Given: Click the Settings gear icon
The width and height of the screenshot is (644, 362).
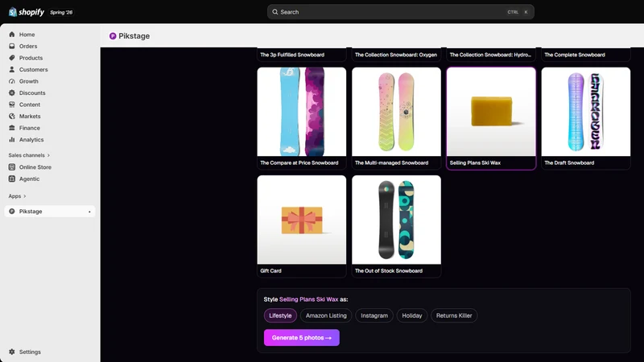Looking at the screenshot, I should tap(12, 352).
